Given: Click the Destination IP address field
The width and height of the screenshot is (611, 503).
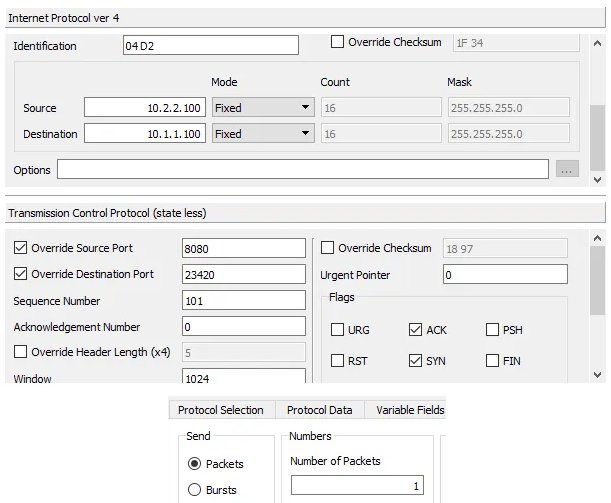Looking at the screenshot, I should 145,134.
